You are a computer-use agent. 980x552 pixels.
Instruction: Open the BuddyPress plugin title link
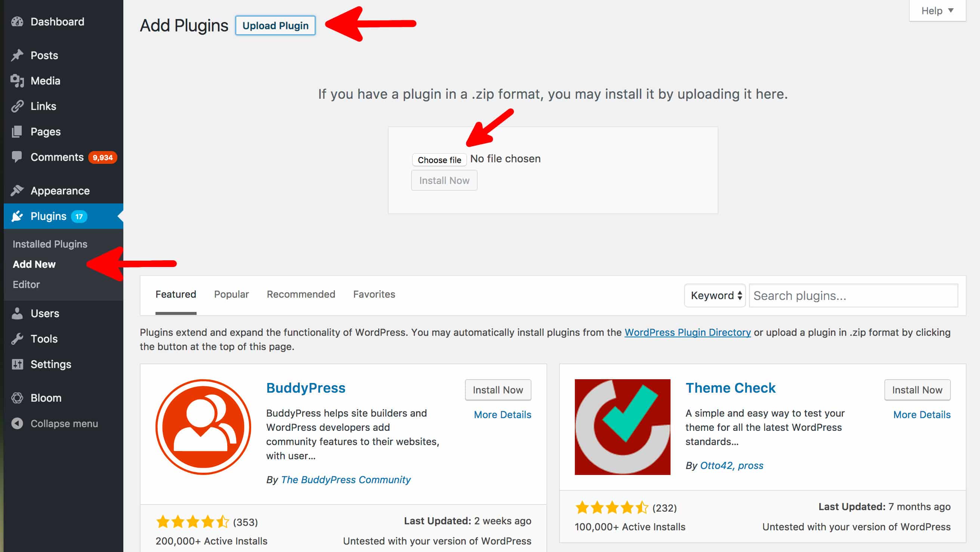pyautogui.click(x=306, y=388)
